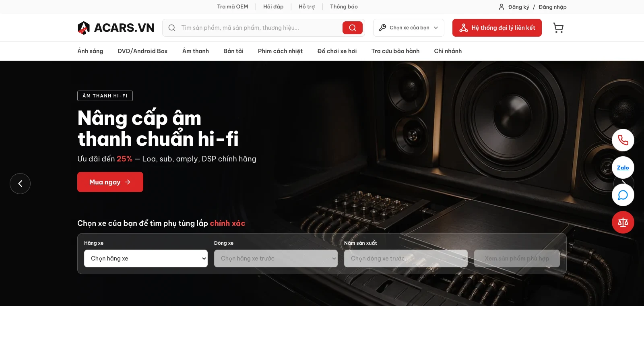Go to previous banner slide arrow
The width and height of the screenshot is (644, 339).
click(20, 184)
